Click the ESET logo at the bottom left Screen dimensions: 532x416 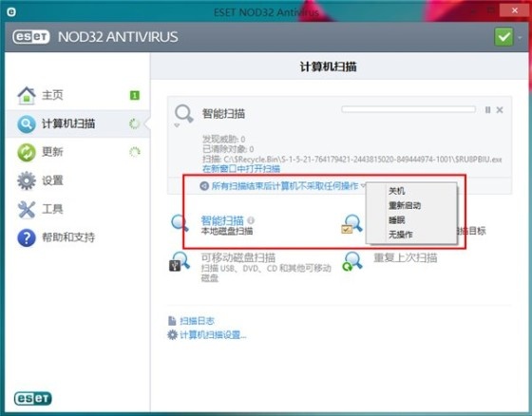tap(32, 399)
